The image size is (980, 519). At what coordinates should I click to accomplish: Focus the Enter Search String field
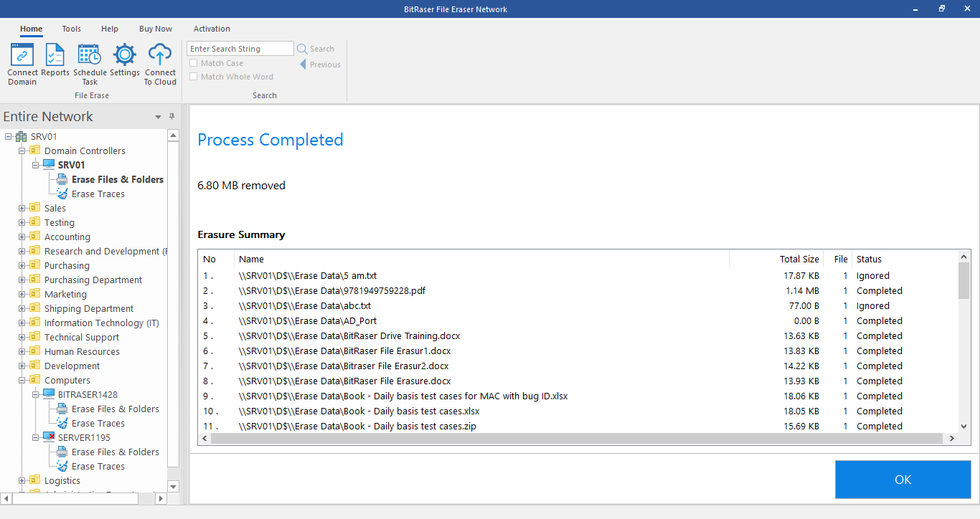tap(240, 49)
